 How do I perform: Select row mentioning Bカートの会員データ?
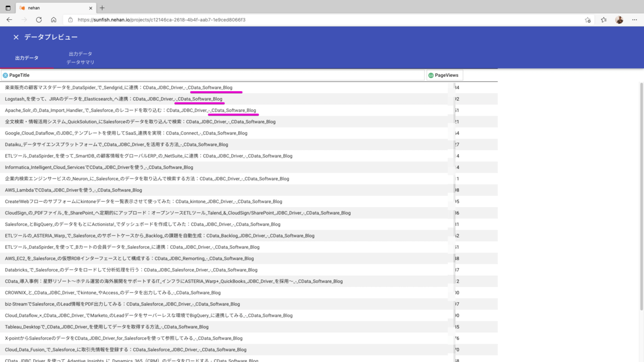pos(249,247)
